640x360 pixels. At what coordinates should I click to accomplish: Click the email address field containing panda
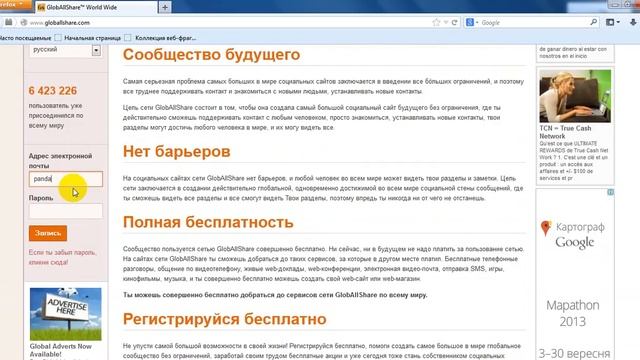tap(66, 179)
